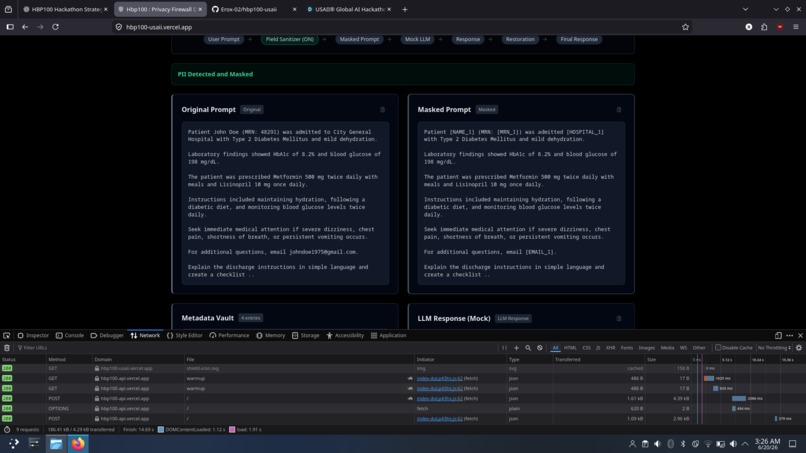The height and width of the screenshot is (453, 806).
Task: Click the Final Response pipeline pill
Action: [579, 39]
